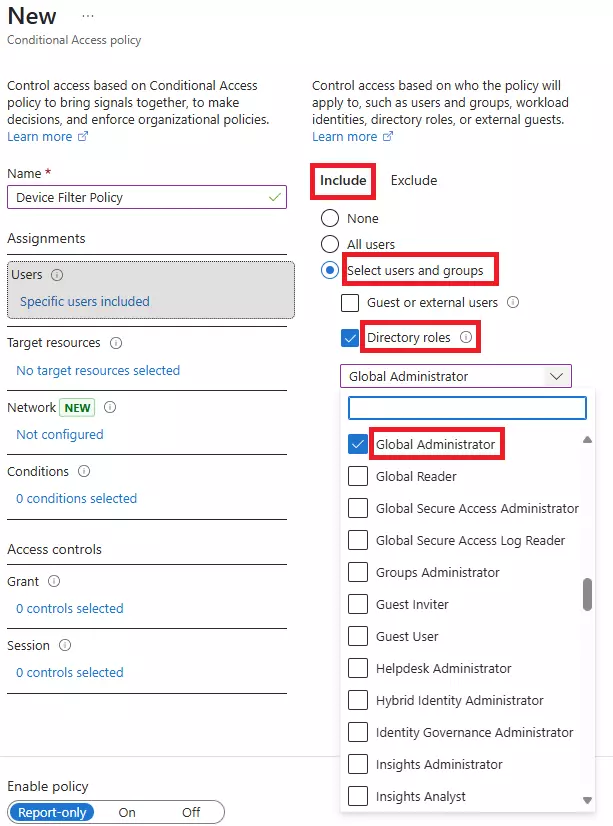Check the Groups Administrator checkbox
Image resolution: width=613 pixels, height=826 pixels.
pos(358,572)
